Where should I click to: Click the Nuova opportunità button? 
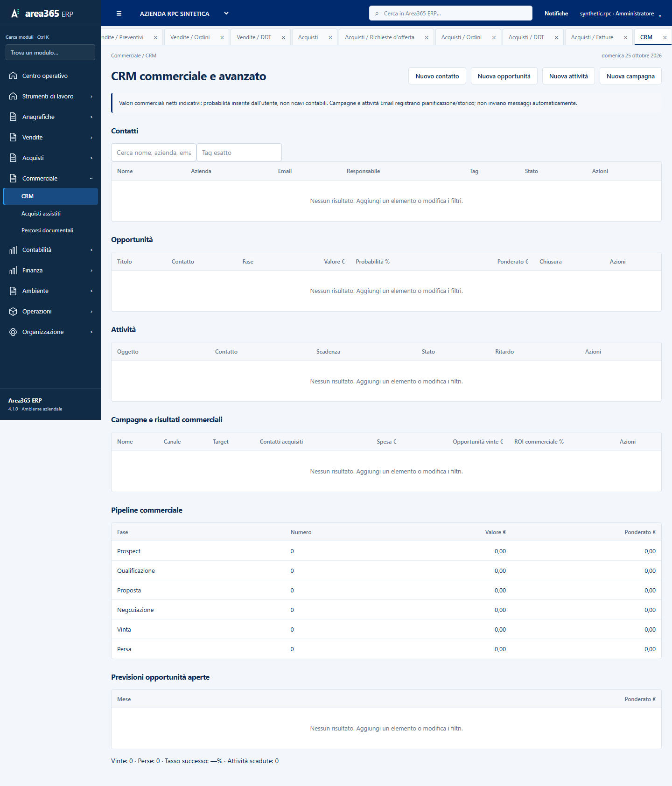pyautogui.click(x=504, y=76)
